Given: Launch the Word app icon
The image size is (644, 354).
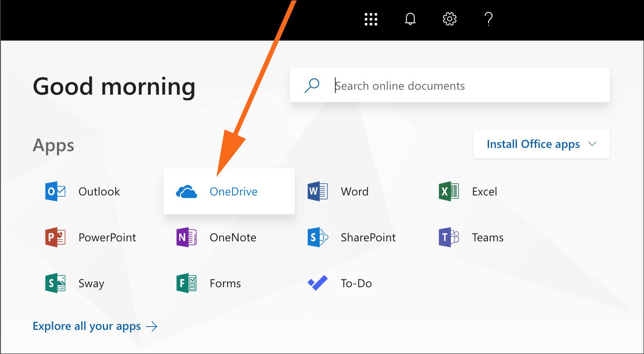Looking at the screenshot, I should click(318, 191).
